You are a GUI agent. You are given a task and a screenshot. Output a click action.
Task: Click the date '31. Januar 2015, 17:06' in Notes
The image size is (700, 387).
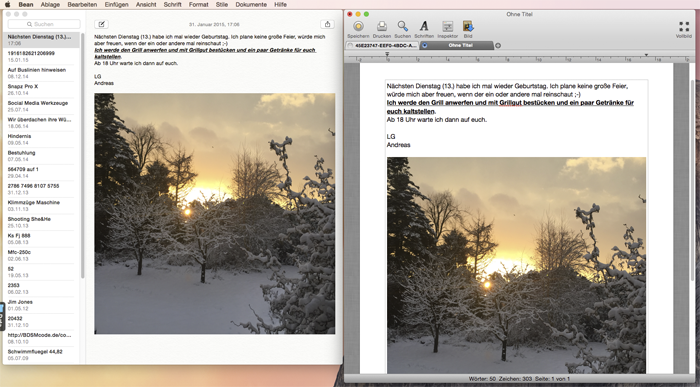(214, 25)
